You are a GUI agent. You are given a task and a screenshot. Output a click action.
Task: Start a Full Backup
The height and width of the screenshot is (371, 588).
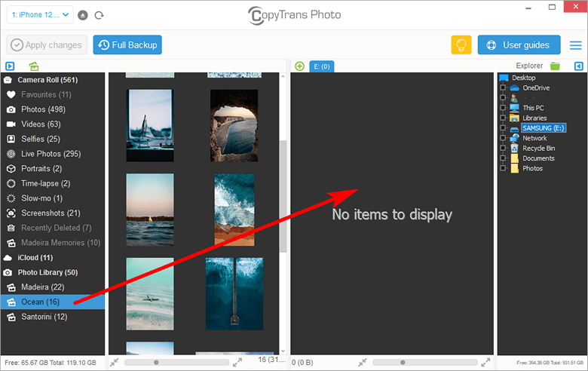coord(127,45)
